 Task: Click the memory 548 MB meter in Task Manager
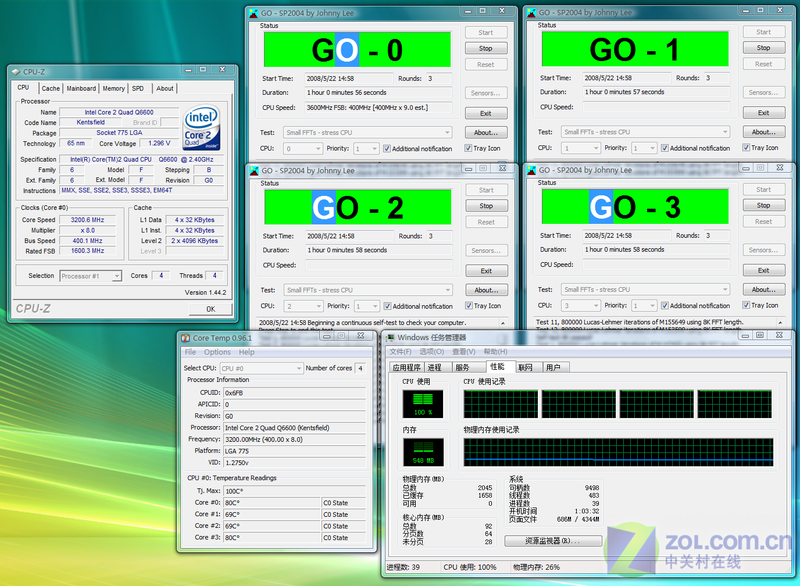[x=423, y=452]
